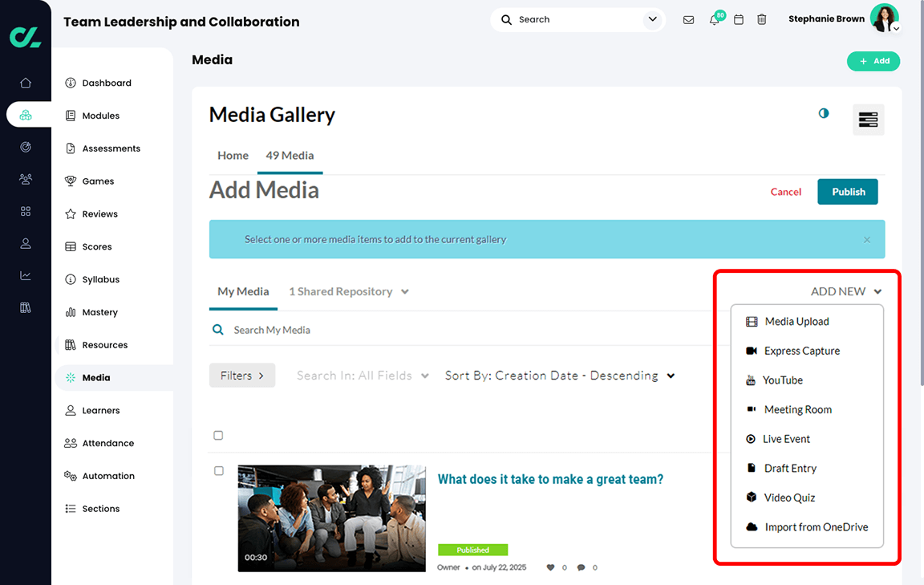This screenshot has height=585, width=924.
Task: Expand the 1 Shared Repository dropdown
Action: point(348,291)
